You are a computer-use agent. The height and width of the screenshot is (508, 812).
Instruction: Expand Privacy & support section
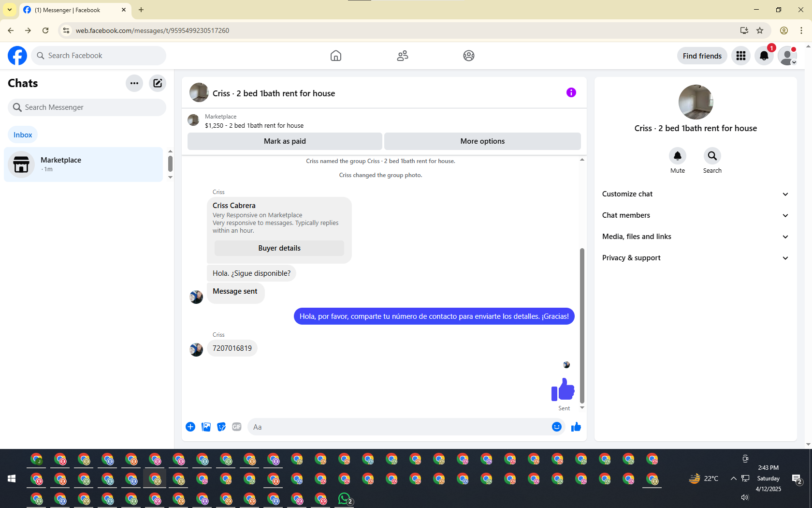(x=696, y=258)
